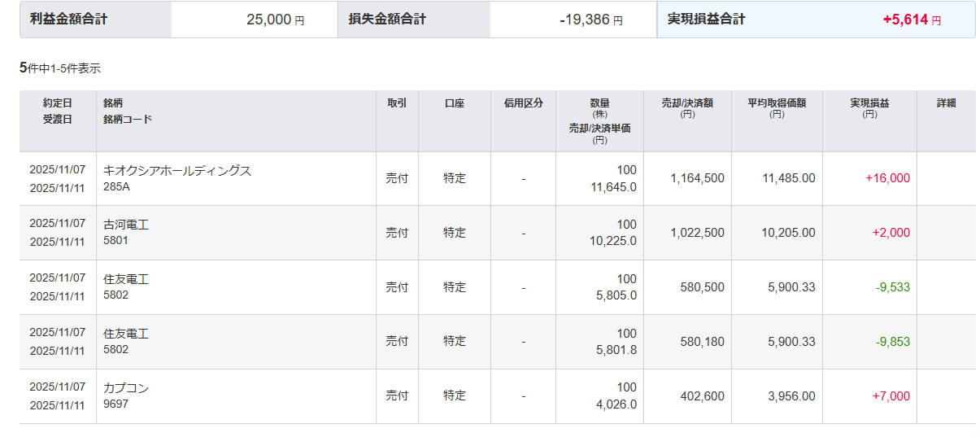Click the 1,022,500 sale amount cell
Image resolution: width=980 pixels, height=437 pixels.
tap(697, 233)
